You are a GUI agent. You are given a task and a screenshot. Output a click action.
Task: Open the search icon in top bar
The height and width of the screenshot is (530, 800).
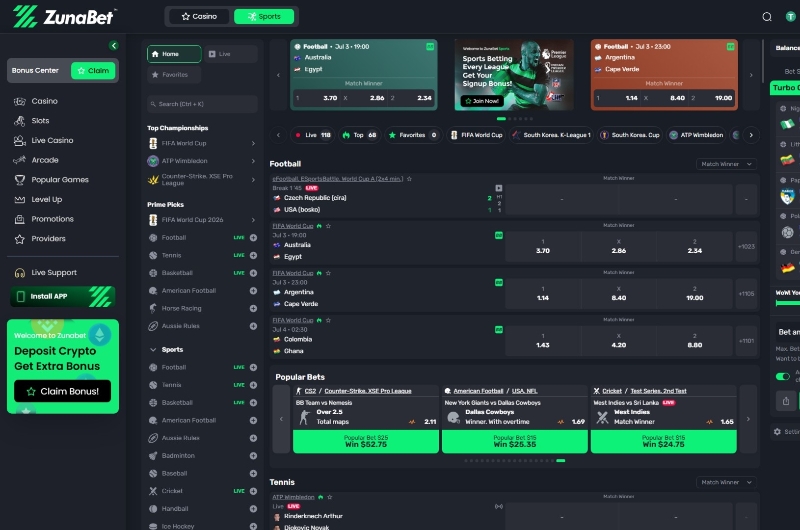tap(766, 17)
